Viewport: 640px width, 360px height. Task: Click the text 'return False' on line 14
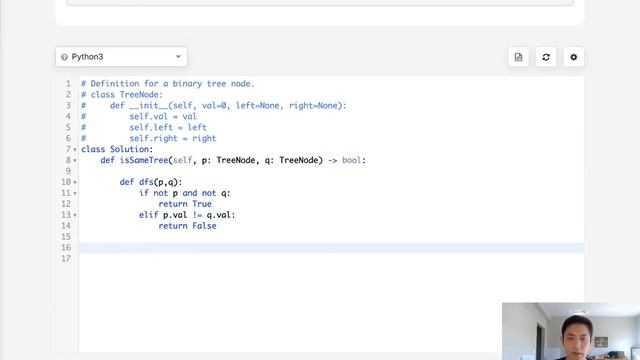coord(187,226)
